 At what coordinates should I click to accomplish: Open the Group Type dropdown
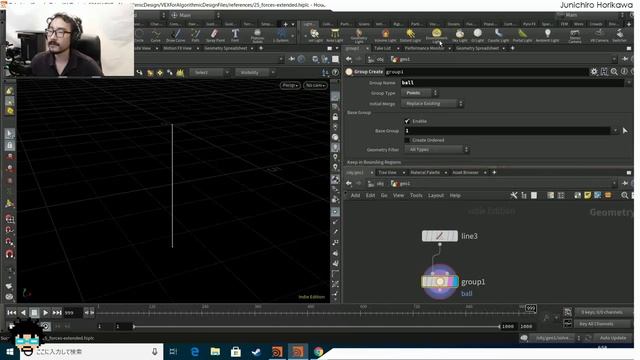420,93
